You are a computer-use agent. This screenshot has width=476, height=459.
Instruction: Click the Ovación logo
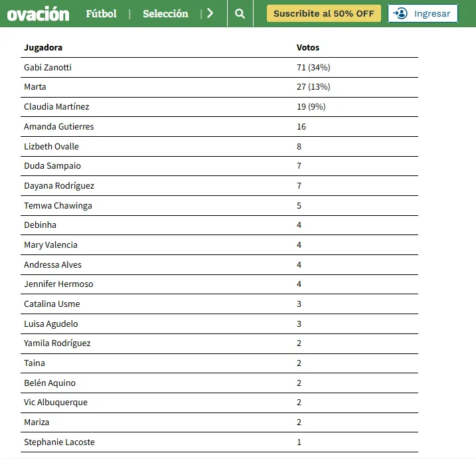click(x=38, y=13)
